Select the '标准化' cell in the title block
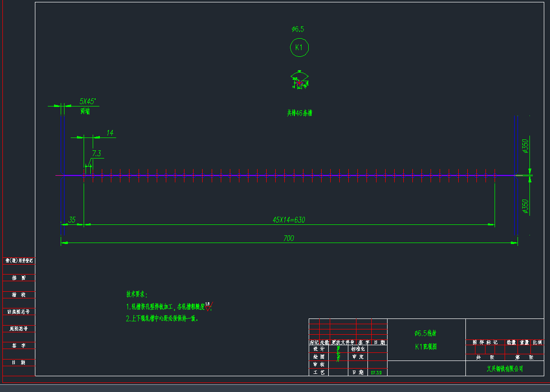Viewport: 550px width, 392px height. pyautogui.click(x=358, y=349)
